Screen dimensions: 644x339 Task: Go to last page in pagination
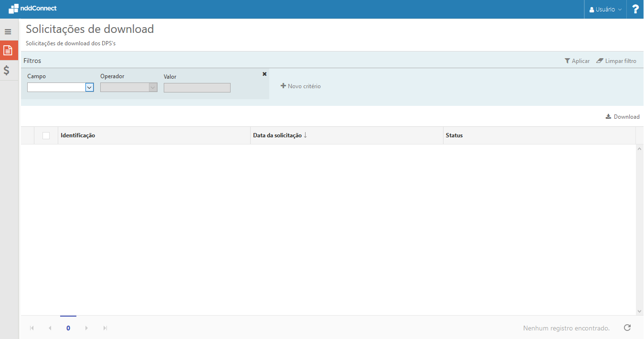(105, 328)
